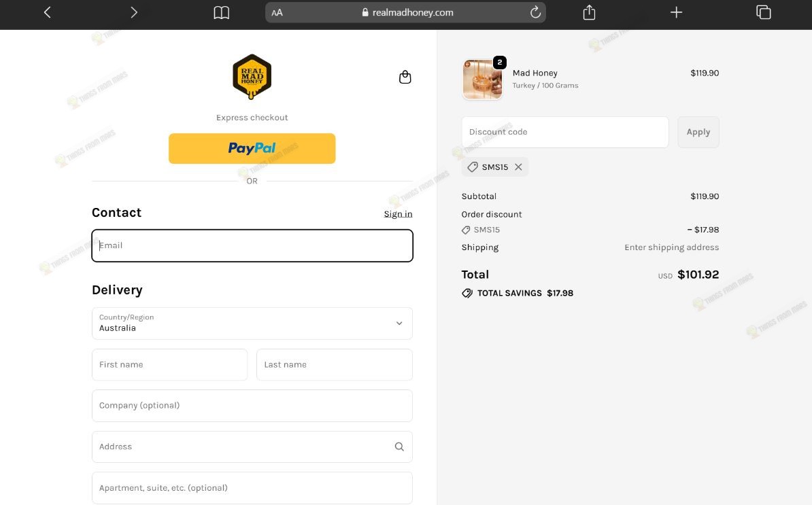Open the bookmarks book icon
The width and height of the screenshot is (812, 505).
click(x=222, y=12)
